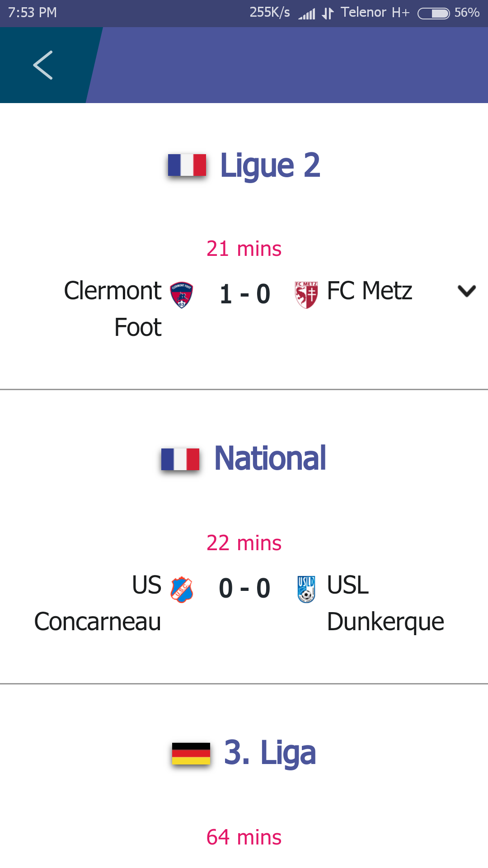
Task: Open the National league heading
Action: (x=270, y=458)
